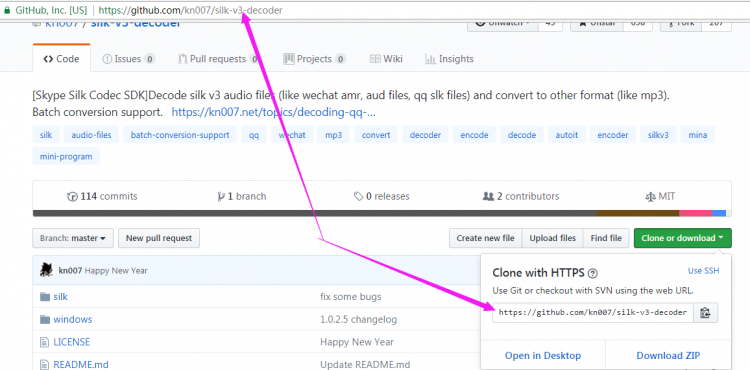
Task: Click the kn007 avatar in the commit row
Action: click(x=46, y=270)
